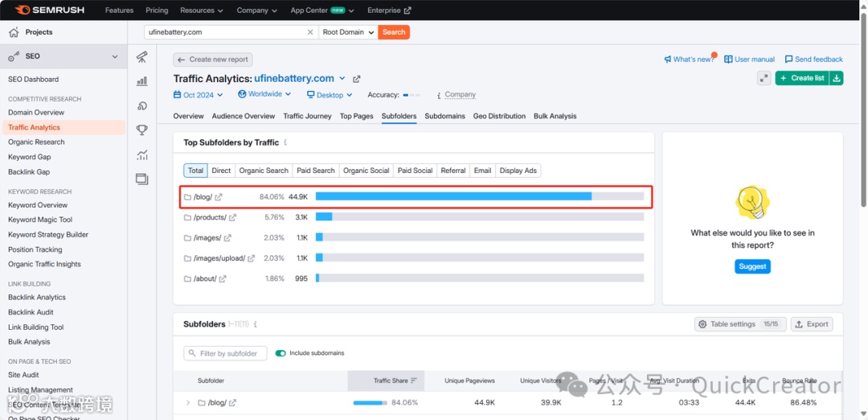Image resolution: width=868 pixels, height=420 pixels.
Task: Clear the domain search field with X
Action: point(310,32)
